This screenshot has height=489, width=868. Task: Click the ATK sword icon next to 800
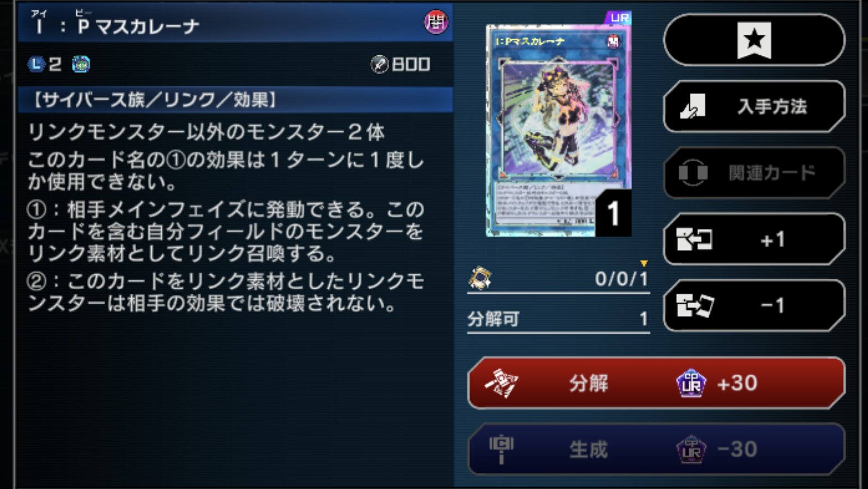[x=379, y=65]
